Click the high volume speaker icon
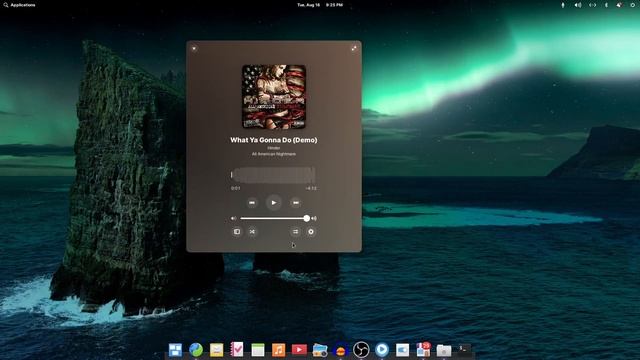Screen dimensions: 640x360 pyautogui.click(x=314, y=218)
